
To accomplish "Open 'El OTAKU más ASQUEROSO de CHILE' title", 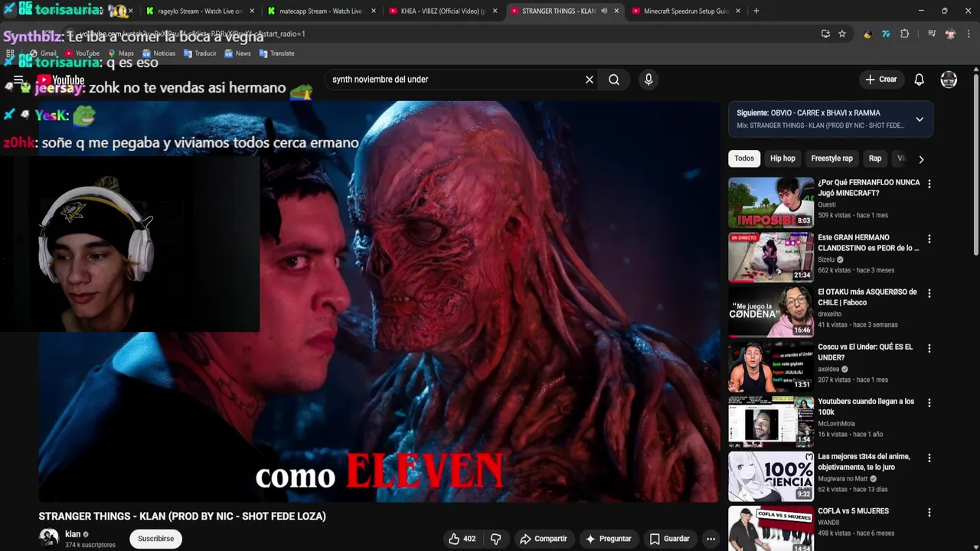I will [x=867, y=297].
